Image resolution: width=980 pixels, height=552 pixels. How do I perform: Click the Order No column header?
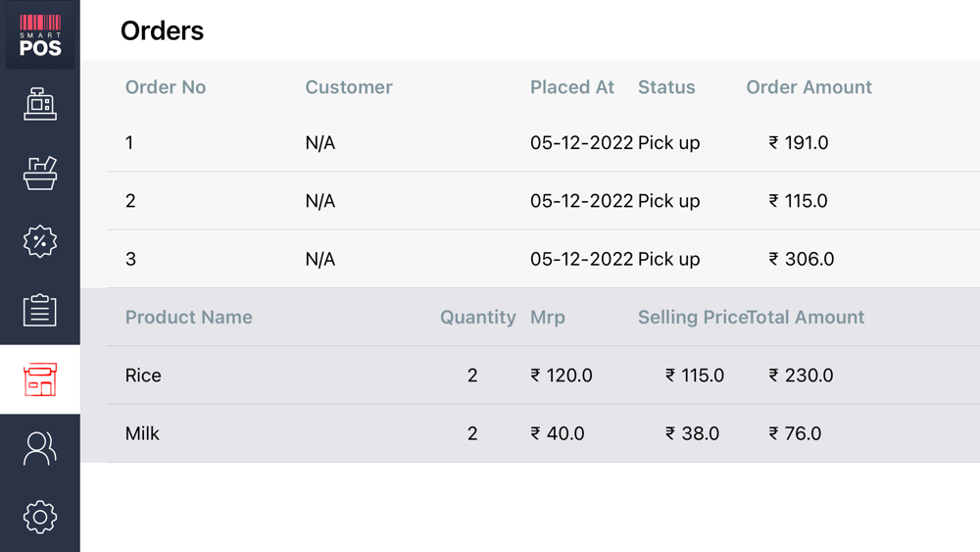166,87
